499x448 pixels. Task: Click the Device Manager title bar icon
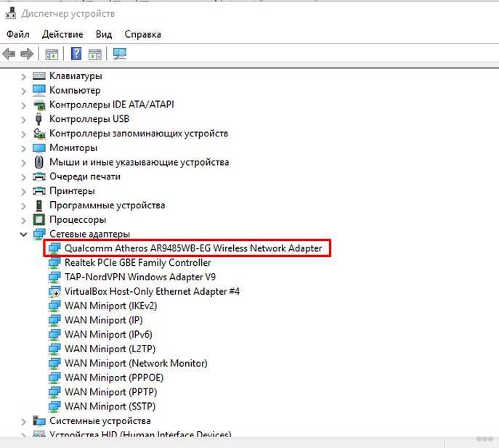tap(10, 13)
